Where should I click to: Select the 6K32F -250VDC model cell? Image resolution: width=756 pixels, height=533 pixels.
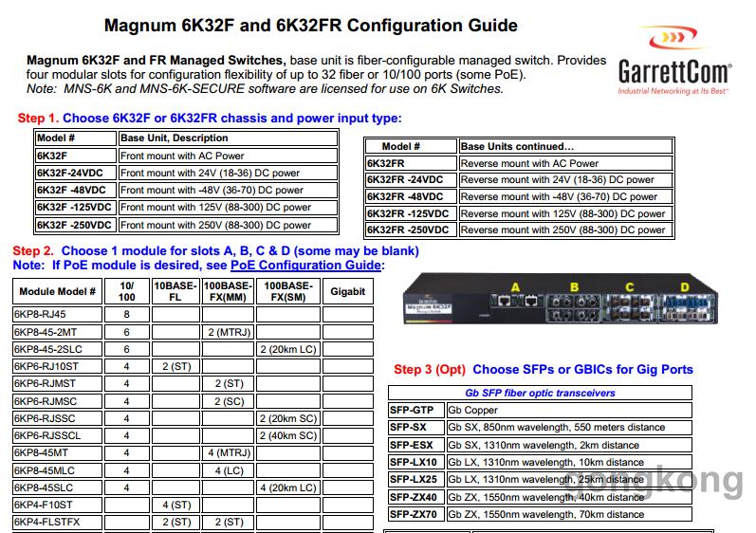point(76,225)
